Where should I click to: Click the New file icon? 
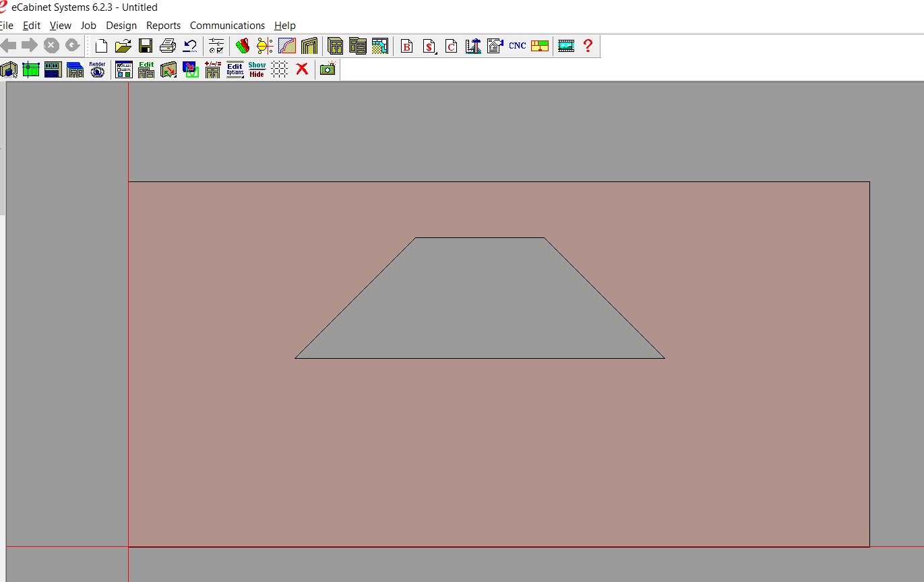coord(101,46)
